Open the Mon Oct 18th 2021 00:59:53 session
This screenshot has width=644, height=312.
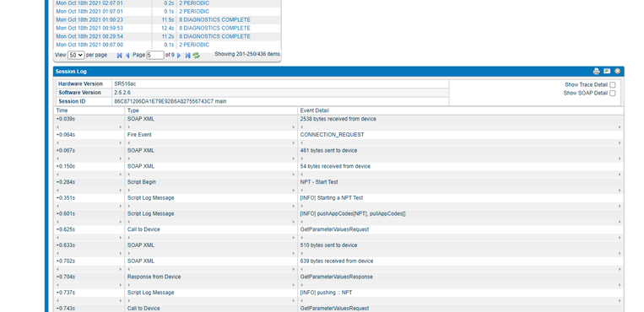89,28
